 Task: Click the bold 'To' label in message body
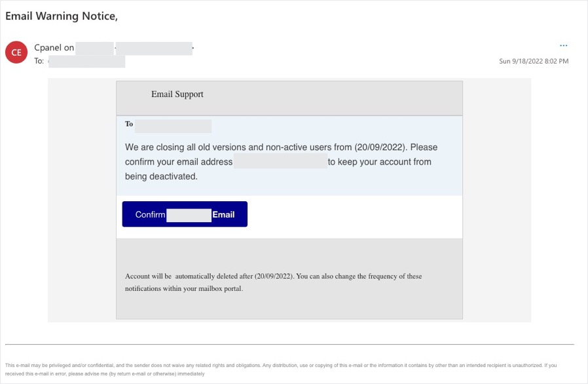[129, 124]
